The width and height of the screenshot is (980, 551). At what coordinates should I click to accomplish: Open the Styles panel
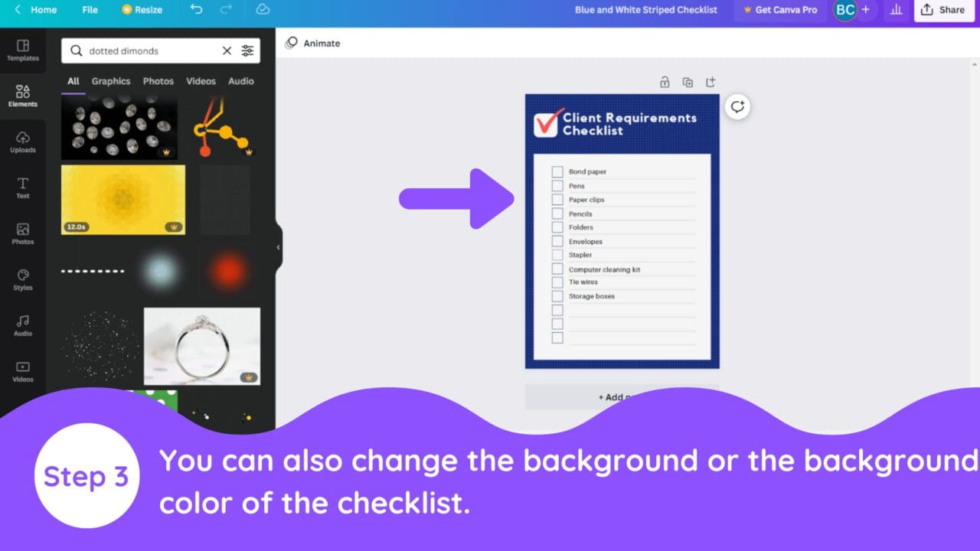pyautogui.click(x=23, y=279)
